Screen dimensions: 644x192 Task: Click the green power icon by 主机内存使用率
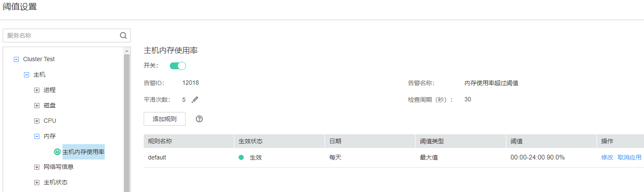click(57, 152)
